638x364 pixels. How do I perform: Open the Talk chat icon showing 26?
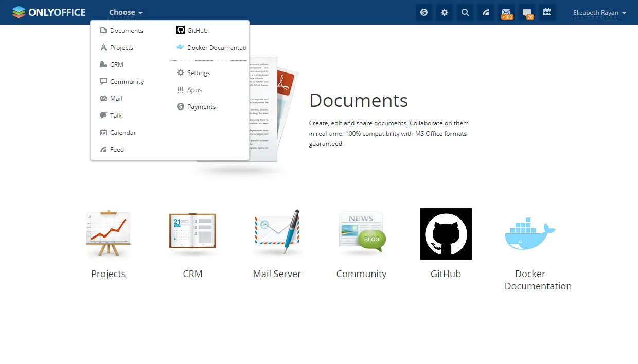point(527,12)
